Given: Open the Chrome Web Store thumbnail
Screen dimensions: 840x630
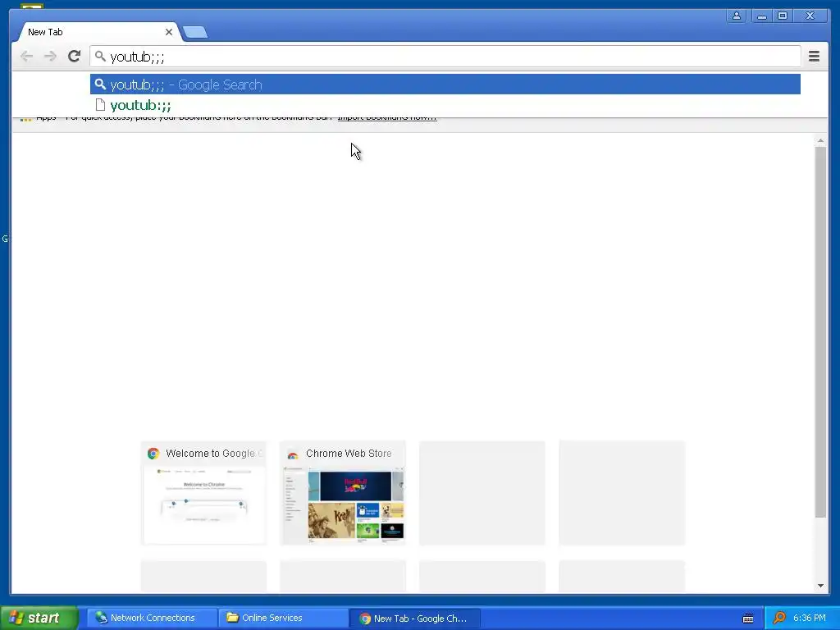Looking at the screenshot, I should [343, 493].
